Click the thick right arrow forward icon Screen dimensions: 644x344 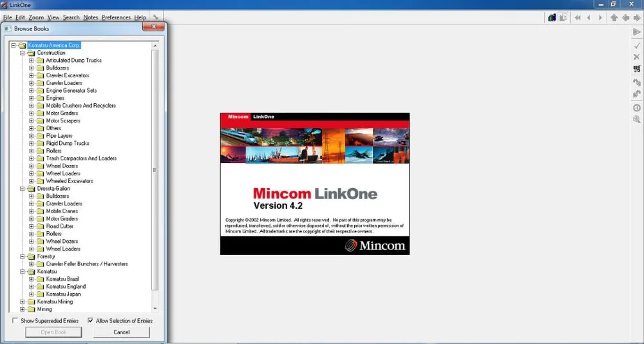pos(637,17)
